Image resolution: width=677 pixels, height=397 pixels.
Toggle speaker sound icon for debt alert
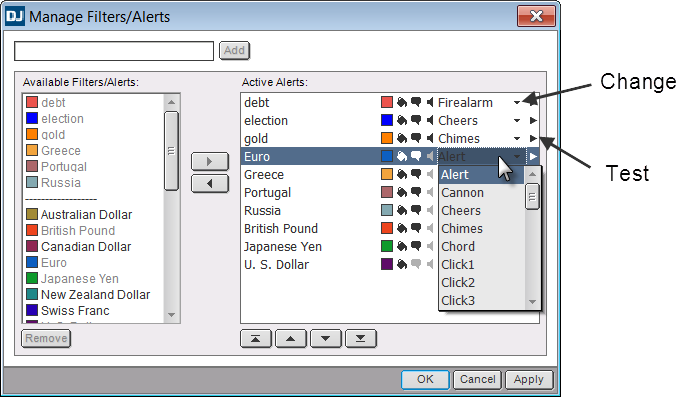tap(430, 102)
